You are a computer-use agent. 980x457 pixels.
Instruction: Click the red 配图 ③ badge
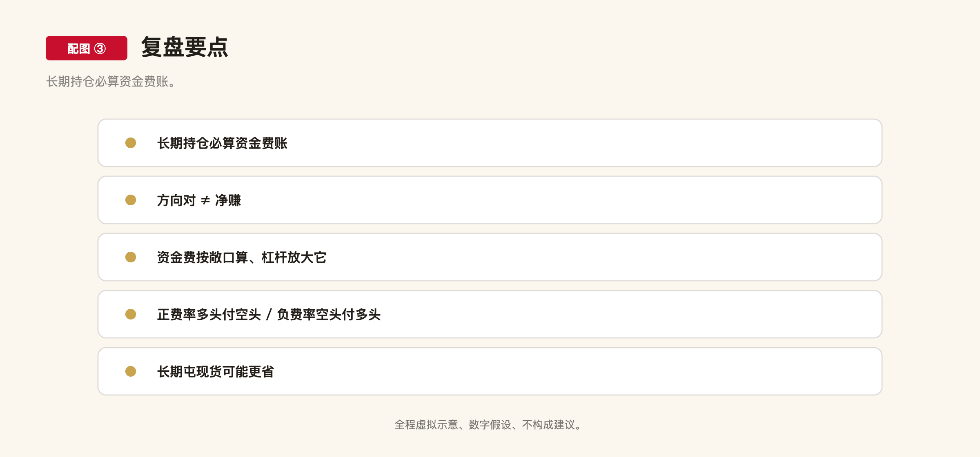(87, 48)
